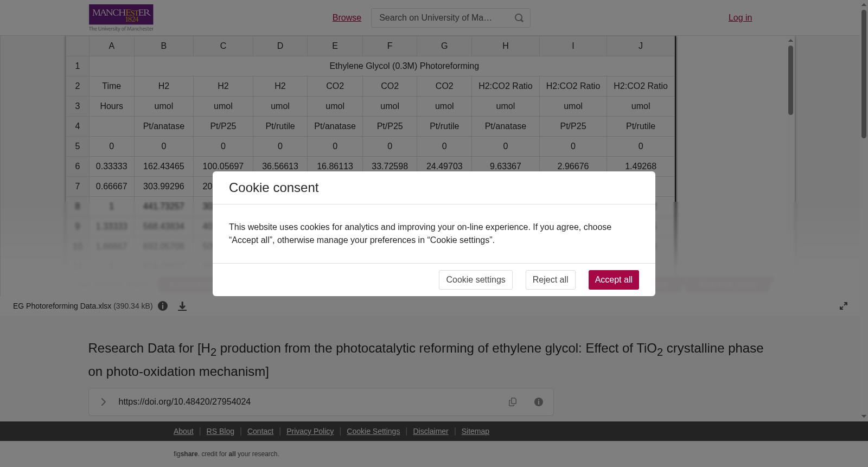The width and height of the screenshot is (868, 467).
Task: Click the search magnifier icon
Action: [x=519, y=18]
